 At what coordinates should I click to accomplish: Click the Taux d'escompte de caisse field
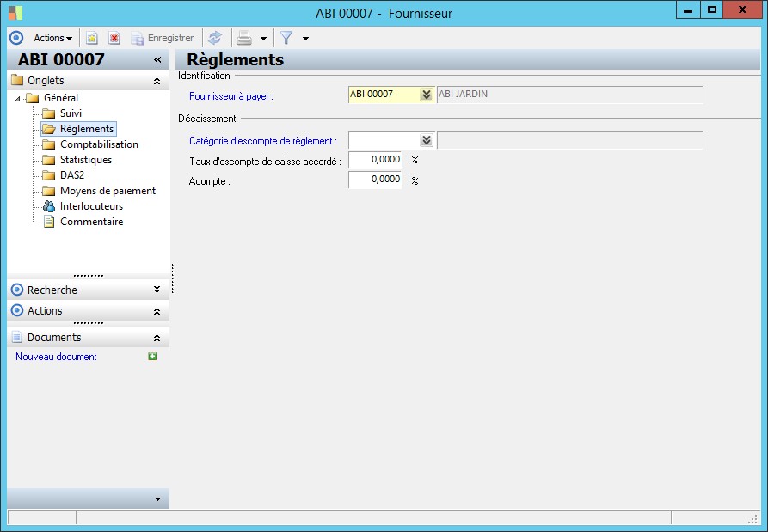[375, 160]
